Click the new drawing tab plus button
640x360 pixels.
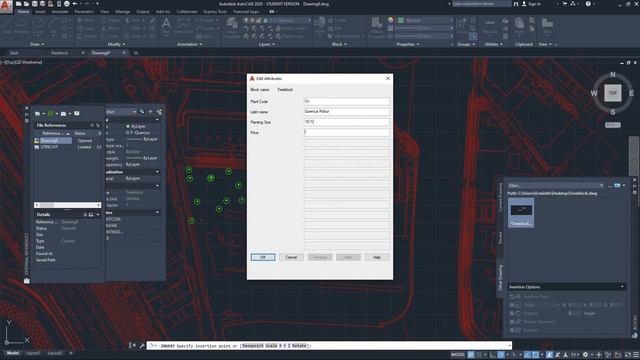click(x=136, y=53)
